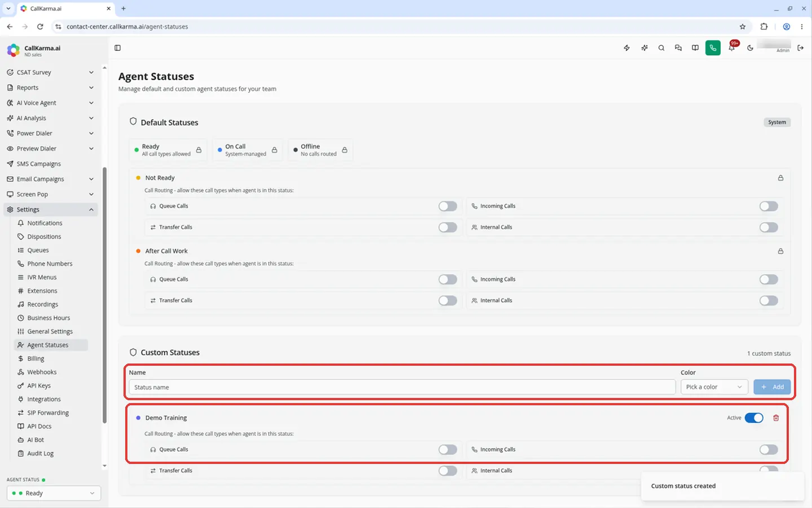Click the Add custom status button

coord(772,387)
